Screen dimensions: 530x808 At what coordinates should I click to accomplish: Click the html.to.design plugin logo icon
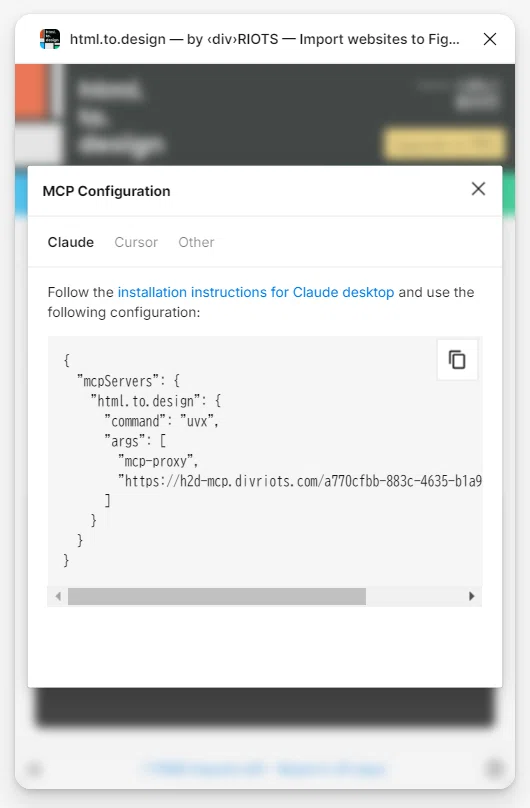50,39
